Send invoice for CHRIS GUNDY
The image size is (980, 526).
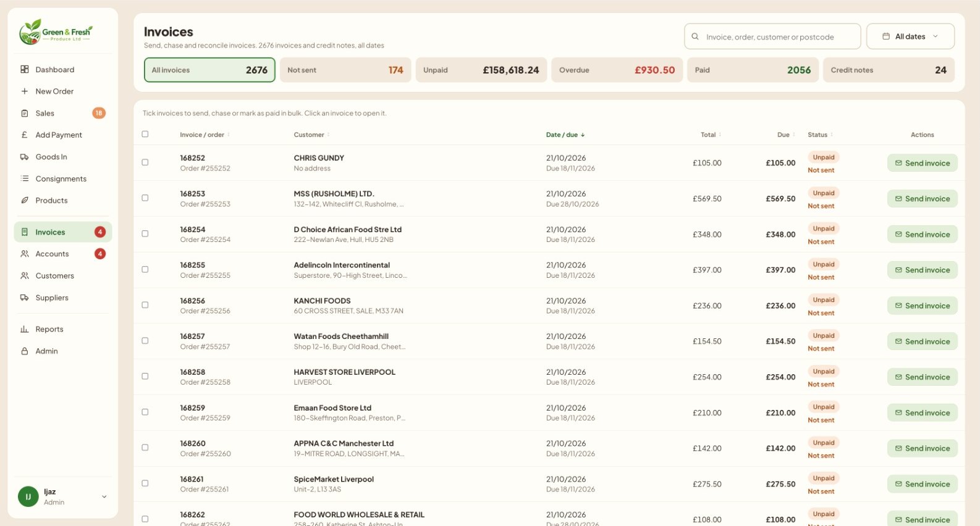click(923, 163)
